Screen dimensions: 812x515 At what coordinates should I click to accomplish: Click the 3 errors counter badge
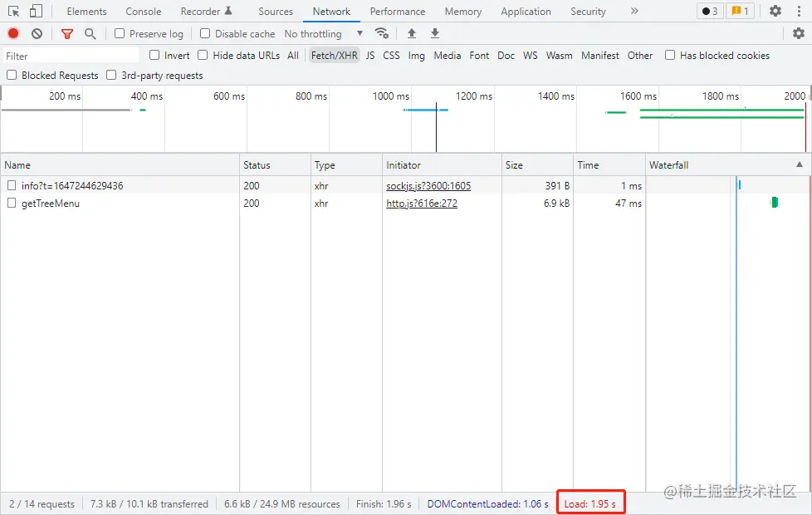pos(710,11)
